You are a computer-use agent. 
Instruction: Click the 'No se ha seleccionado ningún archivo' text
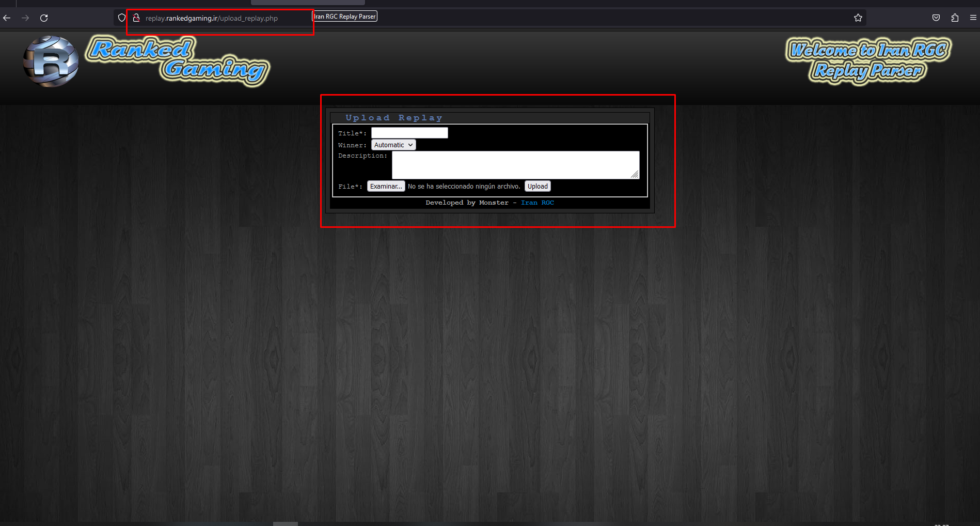pyautogui.click(x=464, y=187)
